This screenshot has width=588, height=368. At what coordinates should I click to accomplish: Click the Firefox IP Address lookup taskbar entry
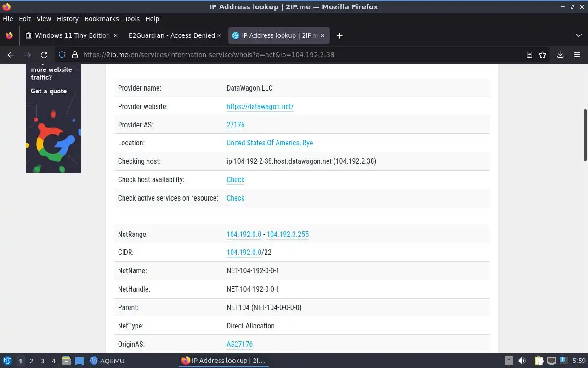coord(223,361)
